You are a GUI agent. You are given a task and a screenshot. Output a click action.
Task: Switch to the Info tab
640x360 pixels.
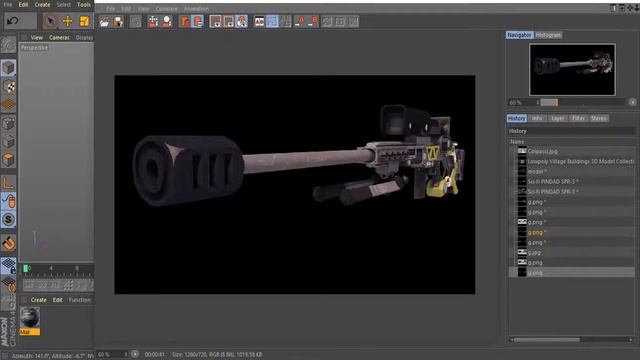[537, 118]
